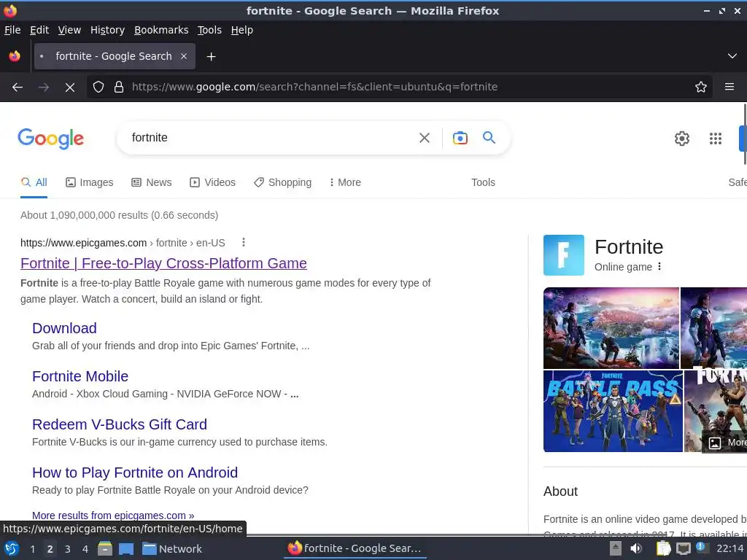Open Fortnite Free-to-Play Cross-Platform Game link

[163, 262]
